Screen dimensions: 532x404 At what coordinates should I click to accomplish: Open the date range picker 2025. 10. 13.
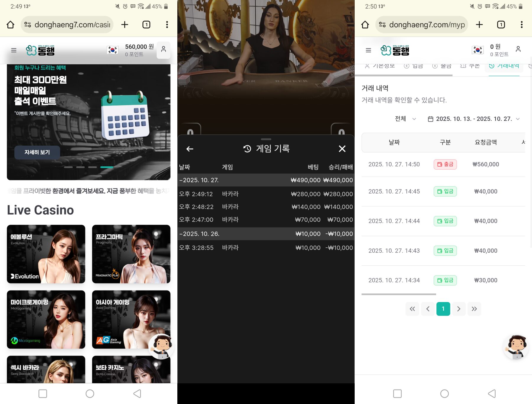click(x=473, y=119)
